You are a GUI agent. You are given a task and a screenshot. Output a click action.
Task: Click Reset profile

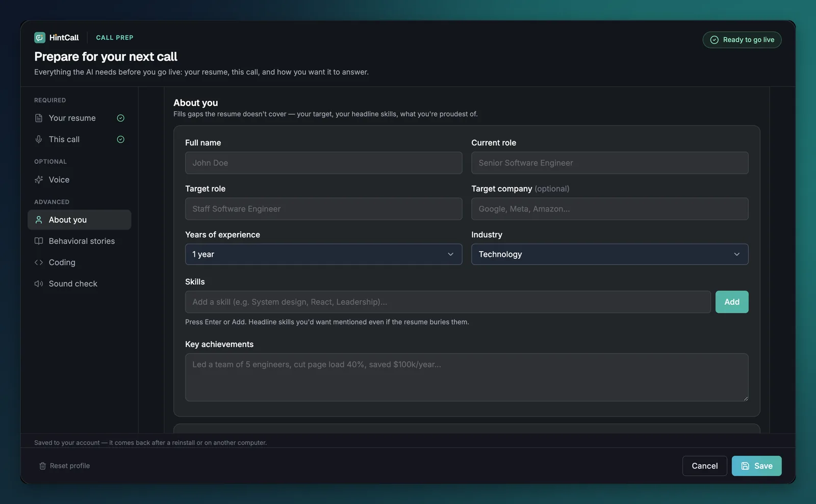pos(65,466)
